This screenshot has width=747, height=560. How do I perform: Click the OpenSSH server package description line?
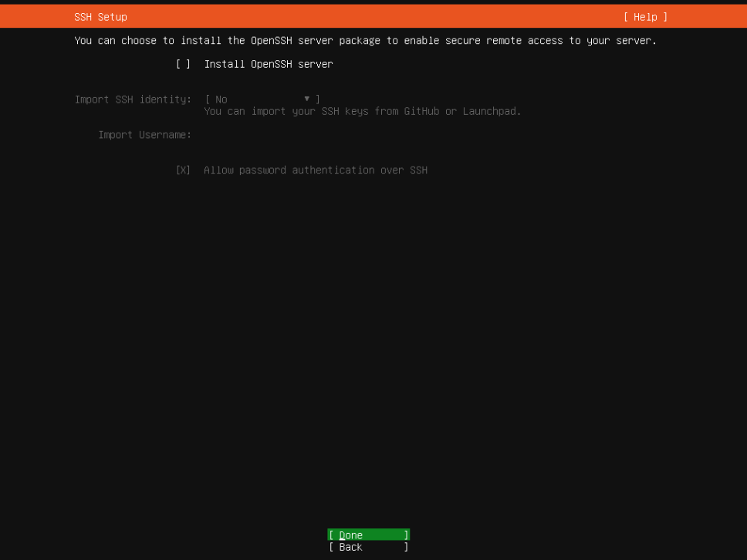point(365,41)
